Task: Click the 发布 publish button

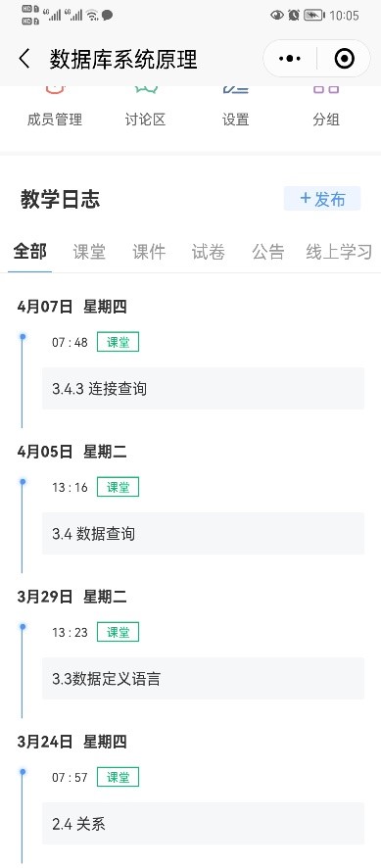Action: pyautogui.click(x=322, y=199)
